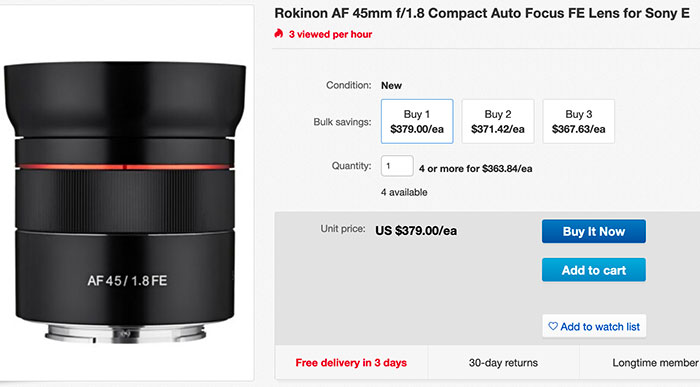Add item to watch list
700x387 pixels.
click(x=594, y=326)
